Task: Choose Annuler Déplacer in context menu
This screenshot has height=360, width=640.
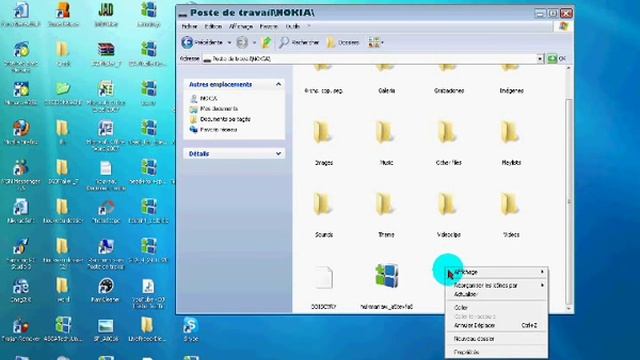Action: coord(496,325)
